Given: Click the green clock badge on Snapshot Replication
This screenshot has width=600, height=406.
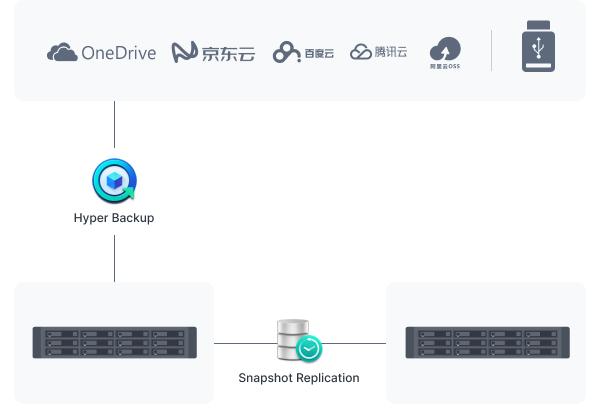Looking at the screenshot, I should [x=309, y=349].
